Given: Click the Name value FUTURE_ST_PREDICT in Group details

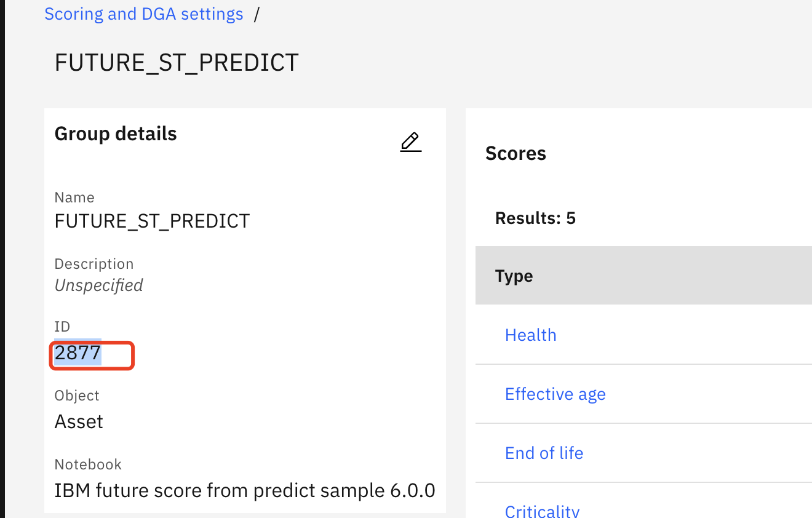Looking at the screenshot, I should click(x=152, y=221).
